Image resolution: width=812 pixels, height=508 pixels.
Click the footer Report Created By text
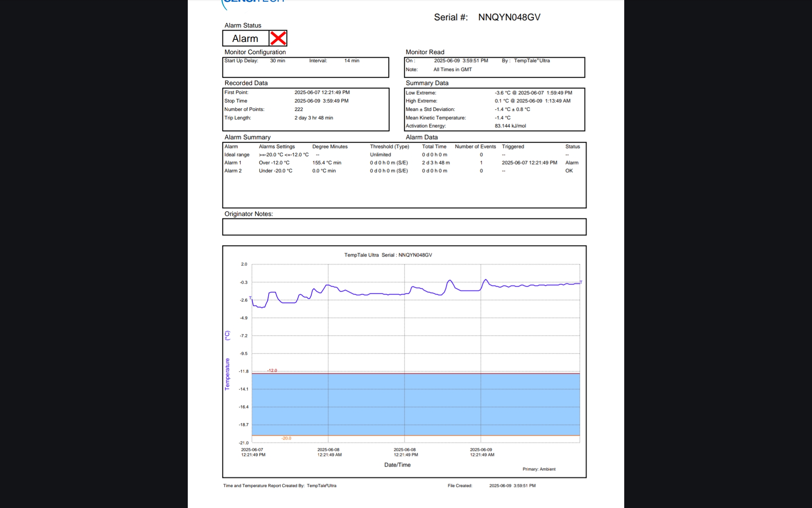[x=280, y=486]
